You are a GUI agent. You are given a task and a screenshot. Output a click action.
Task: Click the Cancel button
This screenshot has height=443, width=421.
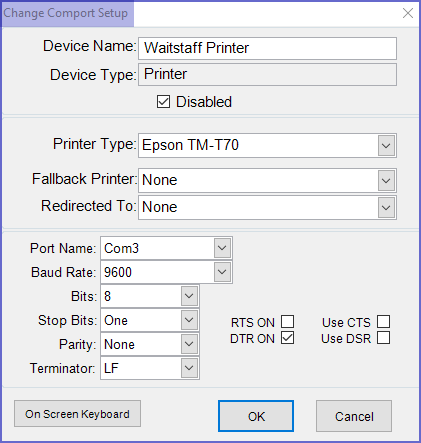click(x=354, y=416)
